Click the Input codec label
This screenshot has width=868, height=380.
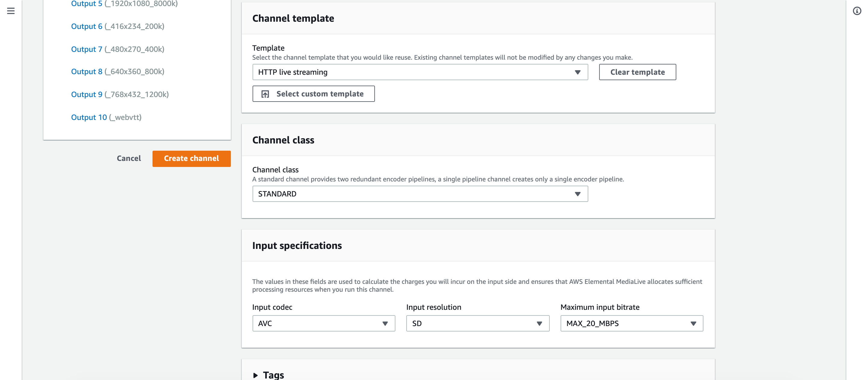tap(272, 307)
